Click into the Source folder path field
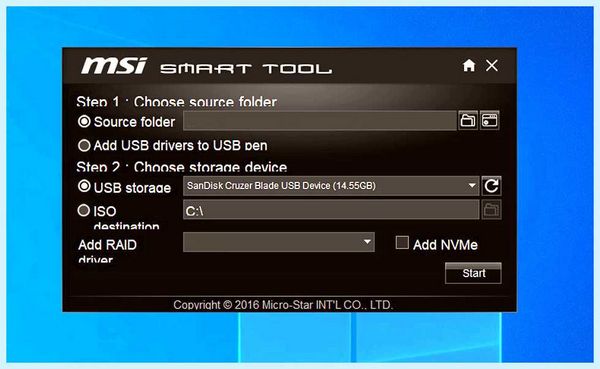The width and height of the screenshot is (600, 369). [x=320, y=121]
